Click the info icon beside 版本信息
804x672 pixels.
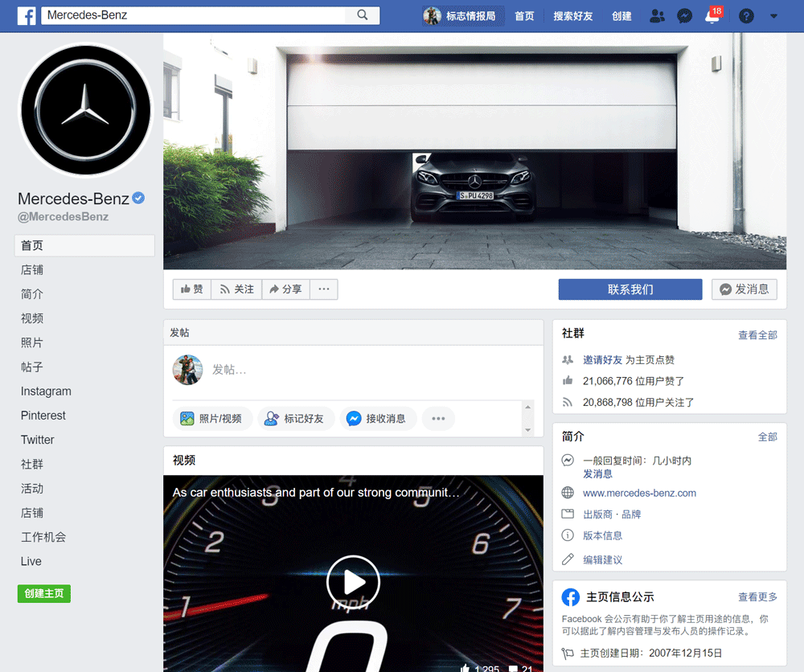568,535
